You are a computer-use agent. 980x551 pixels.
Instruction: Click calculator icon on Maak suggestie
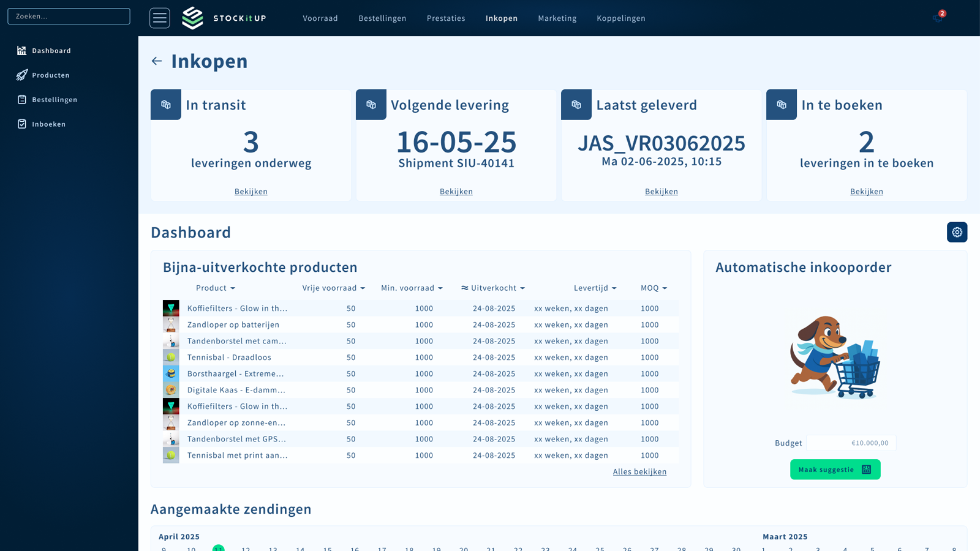pyautogui.click(x=866, y=470)
